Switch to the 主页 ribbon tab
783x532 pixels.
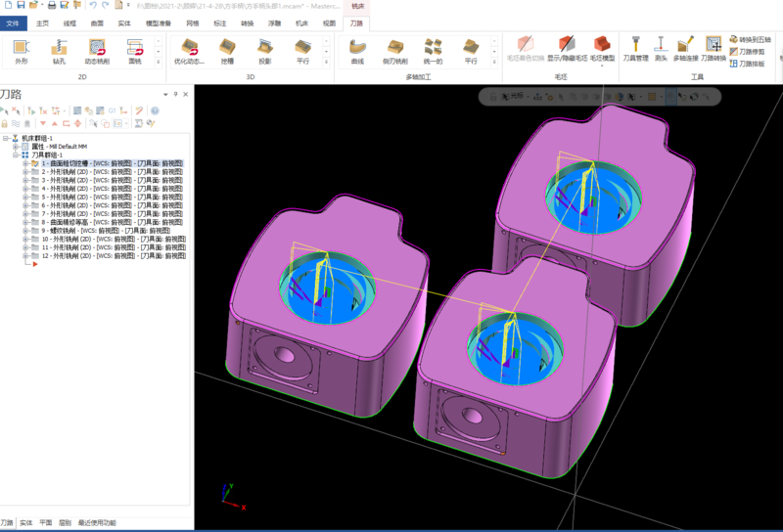tap(42, 22)
